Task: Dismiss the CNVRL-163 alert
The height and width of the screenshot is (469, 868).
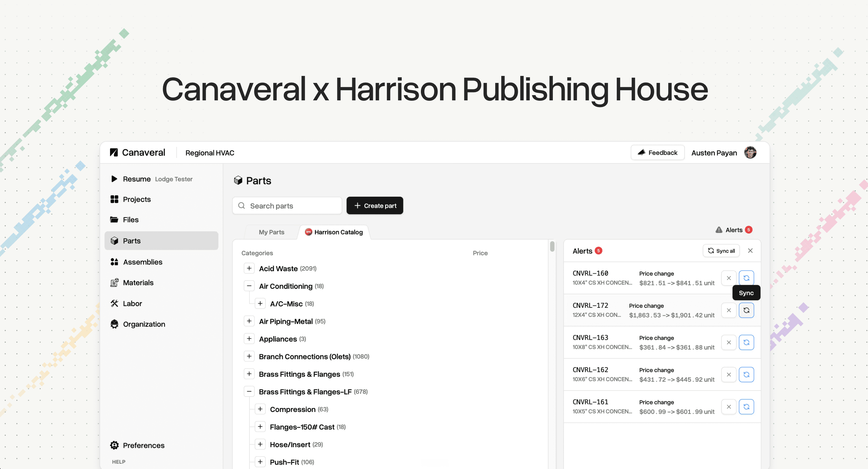Action: click(729, 343)
